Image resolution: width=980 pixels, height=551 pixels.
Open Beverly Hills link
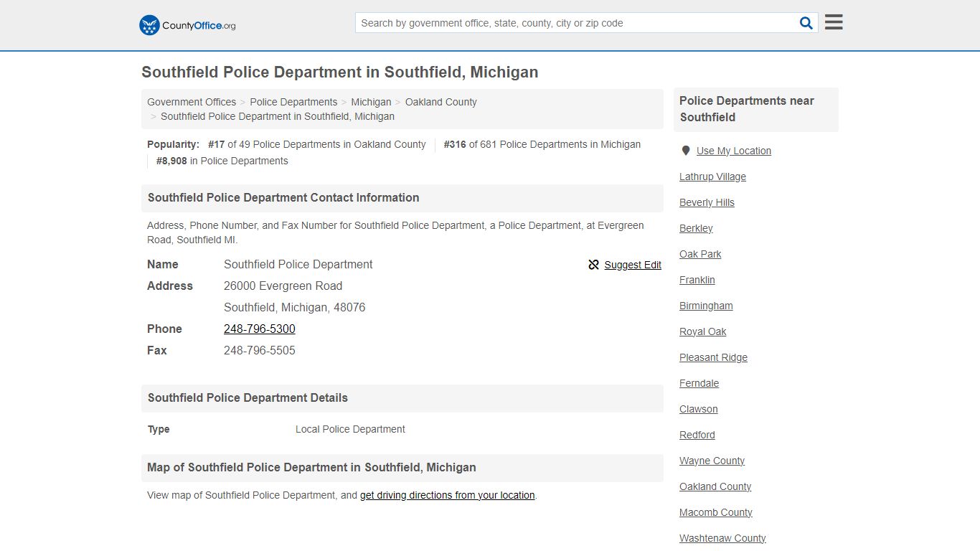[x=707, y=202]
